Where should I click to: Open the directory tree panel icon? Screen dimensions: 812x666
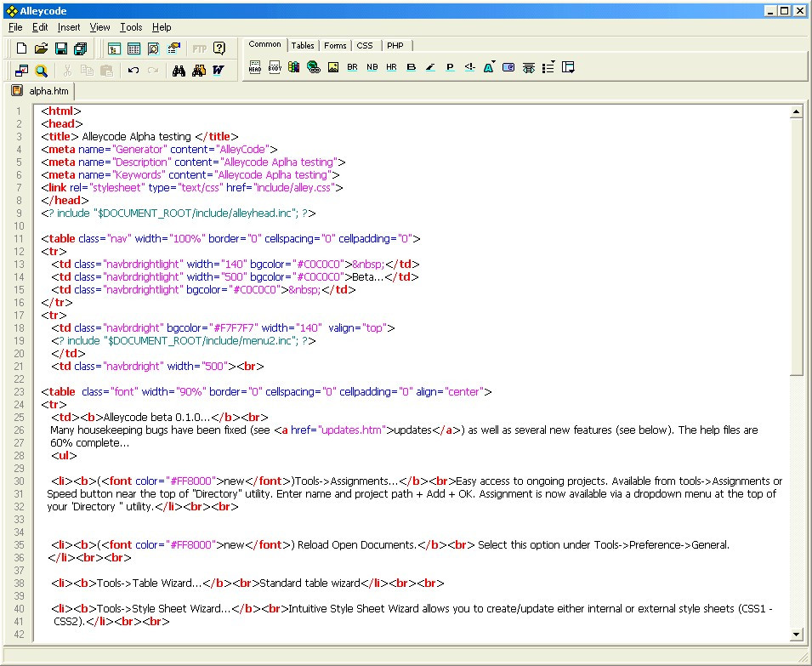114,48
